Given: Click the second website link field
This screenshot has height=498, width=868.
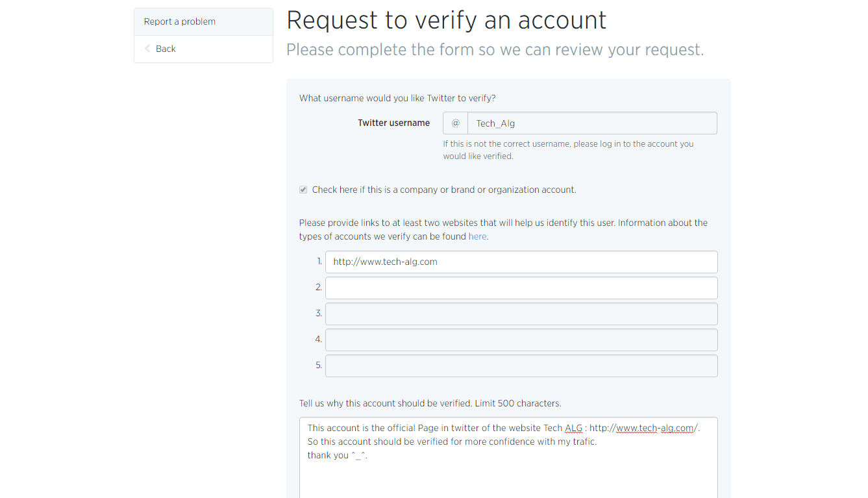Looking at the screenshot, I should [x=521, y=288].
